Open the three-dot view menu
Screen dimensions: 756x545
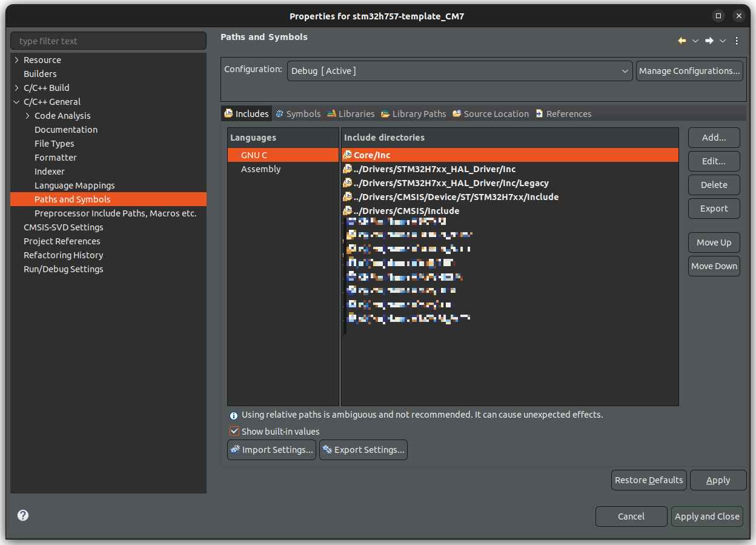point(737,41)
